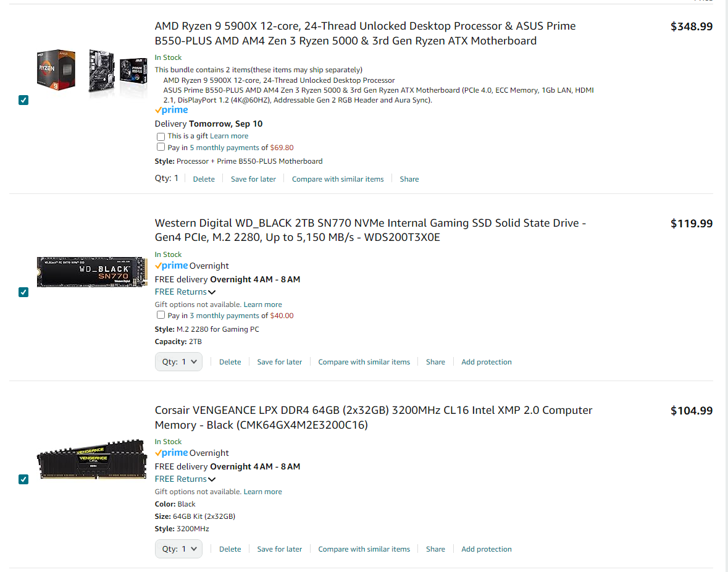Click the AMD Ryzen 9 processor product image
The height and width of the screenshot is (572, 728).
pos(56,70)
